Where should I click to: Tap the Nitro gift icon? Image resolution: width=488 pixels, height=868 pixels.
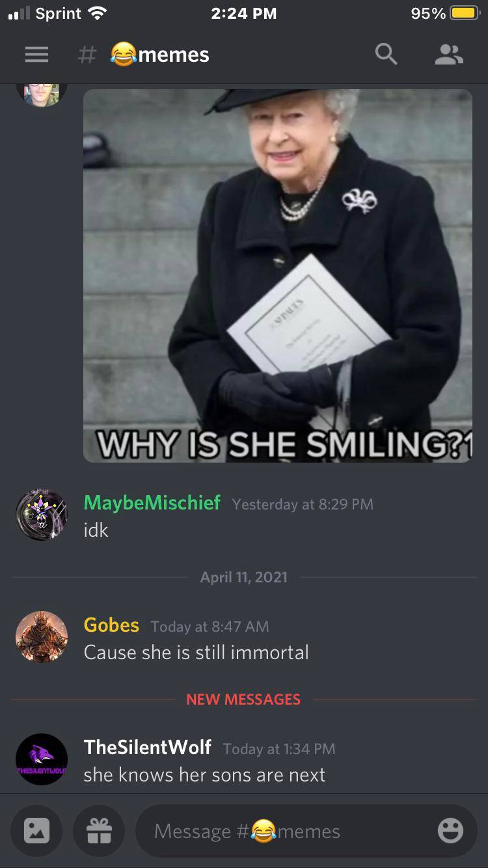pos(99,831)
